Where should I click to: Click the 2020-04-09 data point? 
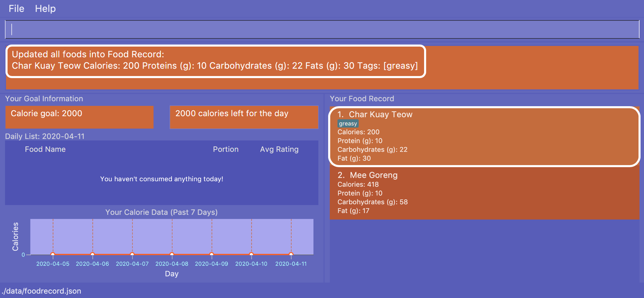coord(212,254)
